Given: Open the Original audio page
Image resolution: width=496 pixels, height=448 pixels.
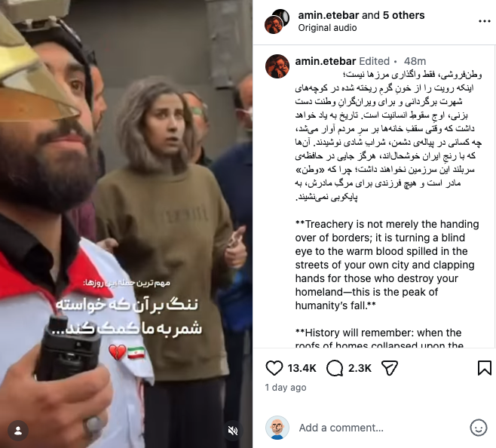Looking at the screenshot, I should [327, 28].
